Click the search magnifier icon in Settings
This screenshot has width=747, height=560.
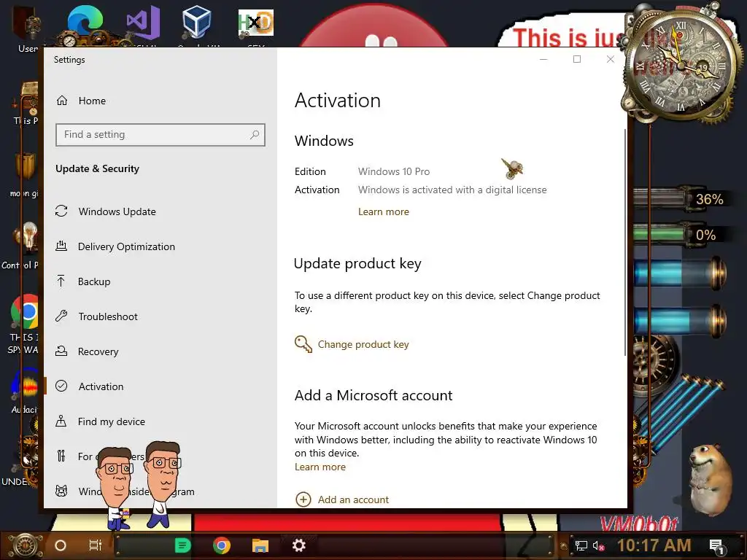pyautogui.click(x=255, y=135)
